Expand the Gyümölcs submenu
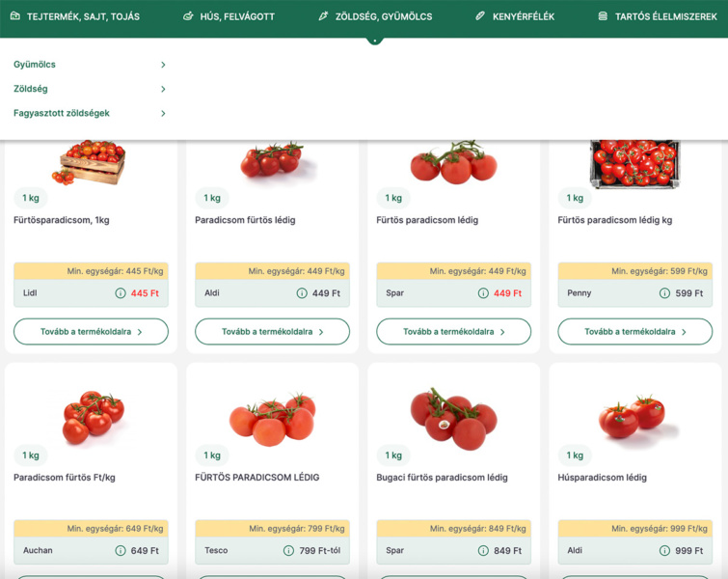Image resolution: width=728 pixels, height=579 pixels. [x=163, y=65]
